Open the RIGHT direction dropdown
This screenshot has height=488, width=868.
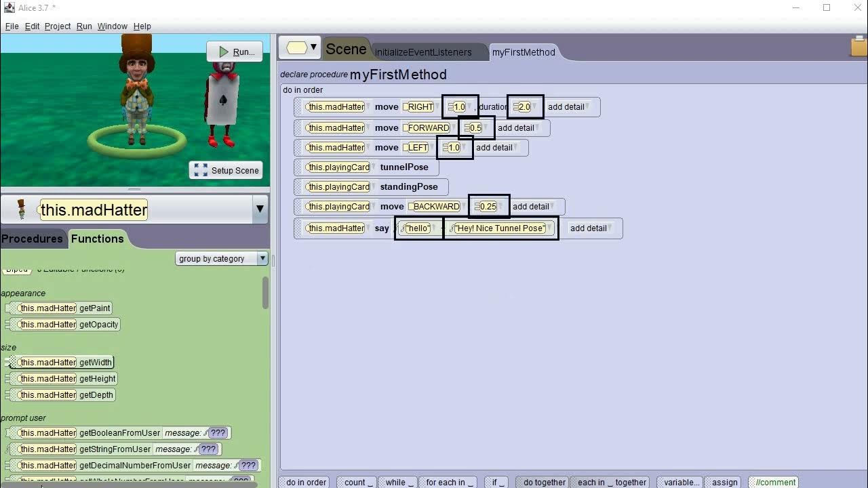coord(420,106)
